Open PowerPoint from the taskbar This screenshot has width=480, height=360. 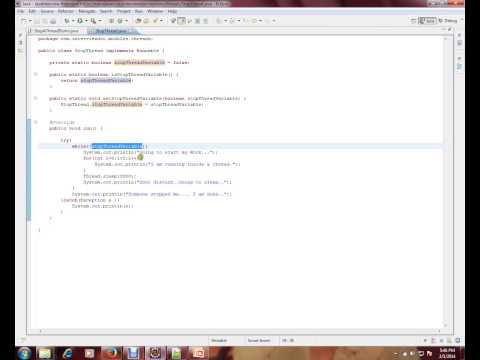[199, 353]
